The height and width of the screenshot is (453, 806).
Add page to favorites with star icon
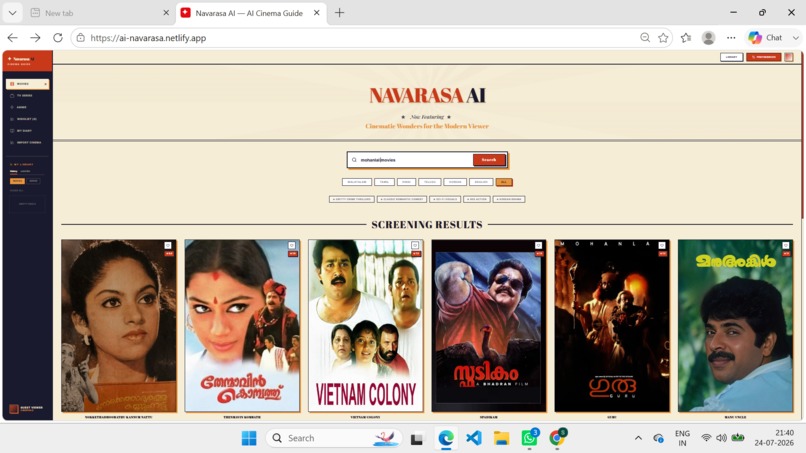coord(663,38)
